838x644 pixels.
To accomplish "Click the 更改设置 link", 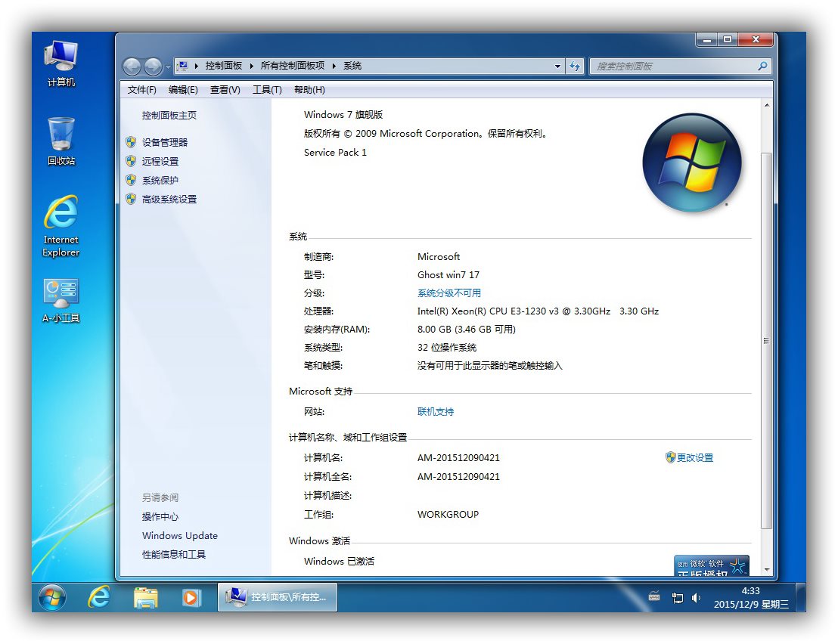I will point(695,457).
